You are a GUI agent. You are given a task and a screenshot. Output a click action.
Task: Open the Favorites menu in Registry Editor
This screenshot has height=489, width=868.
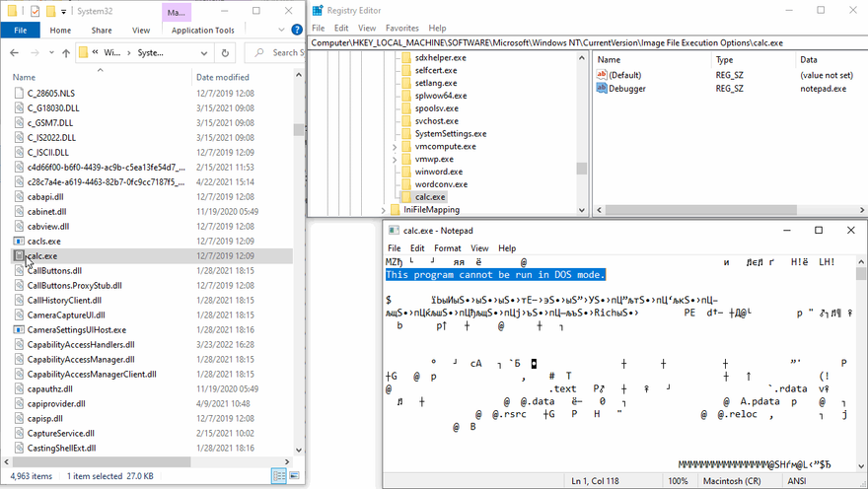(401, 29)
